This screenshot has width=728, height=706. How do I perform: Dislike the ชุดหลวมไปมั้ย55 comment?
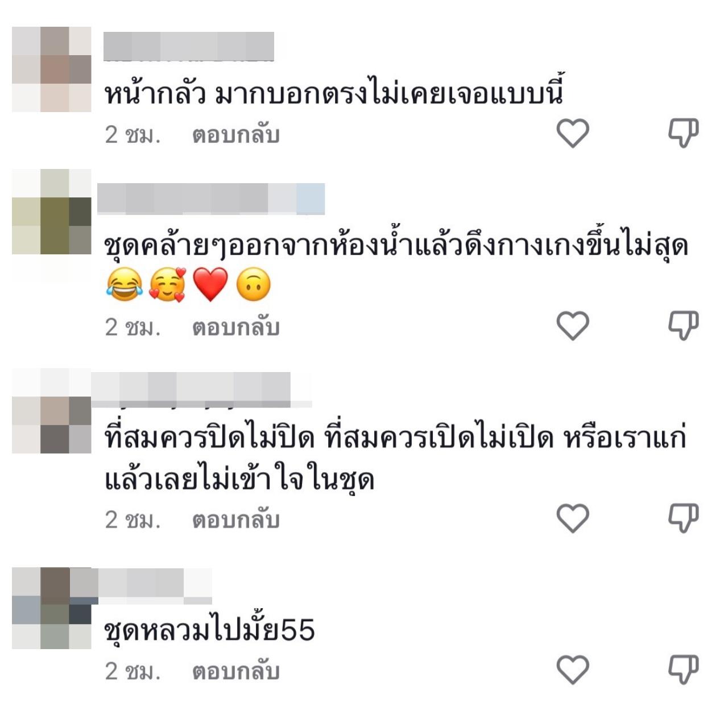click(683, 670)
